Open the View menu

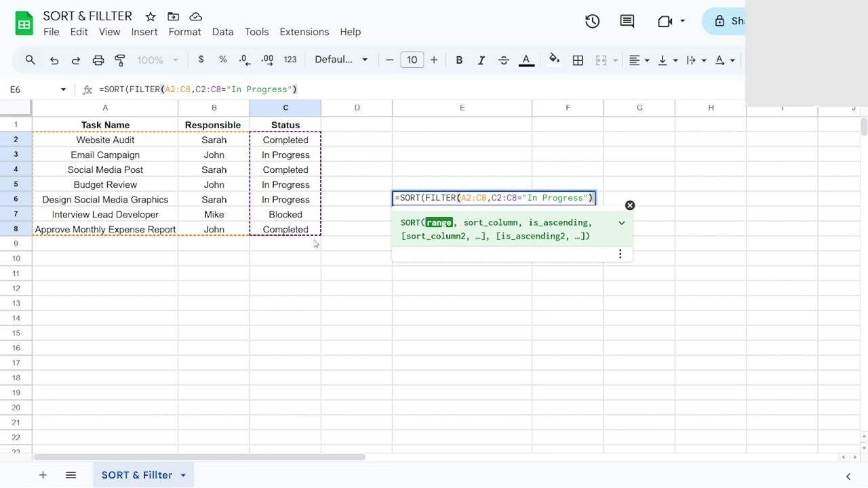pos(109,32)
